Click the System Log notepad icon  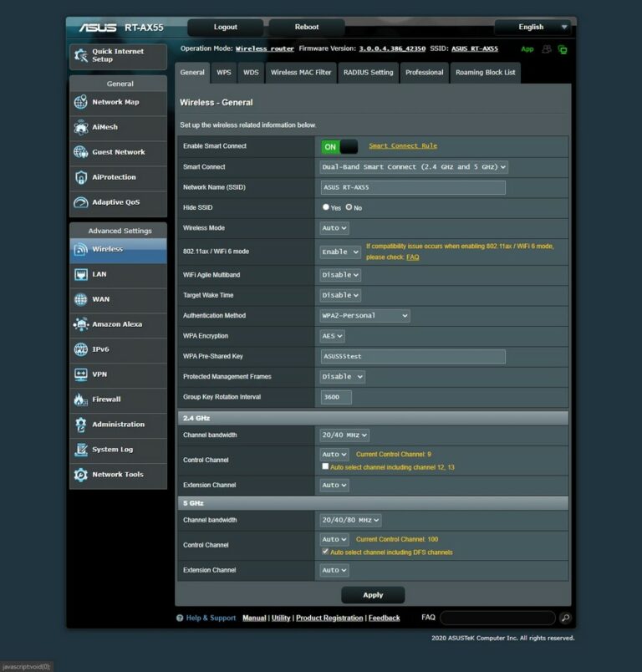80,450
